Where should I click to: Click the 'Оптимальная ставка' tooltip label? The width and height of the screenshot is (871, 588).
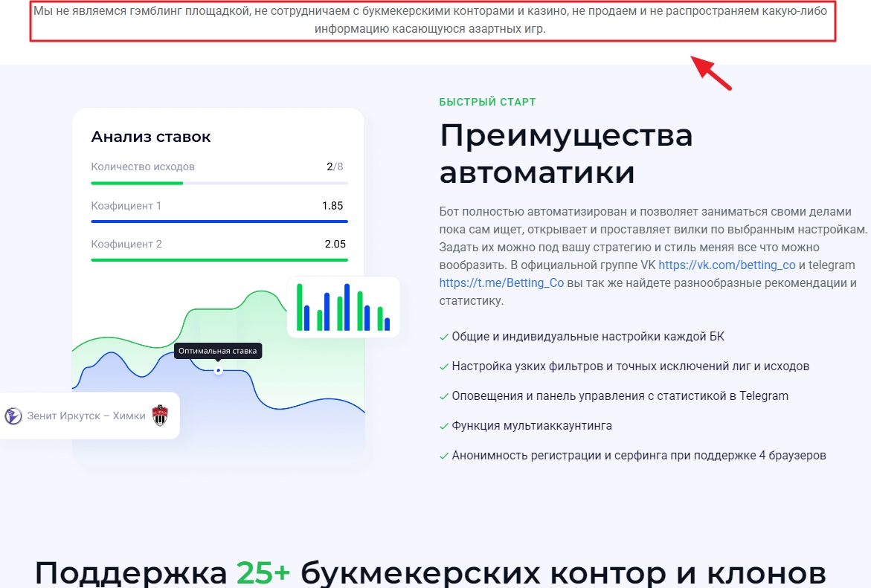pyautogui.click(x=218, y=350)
